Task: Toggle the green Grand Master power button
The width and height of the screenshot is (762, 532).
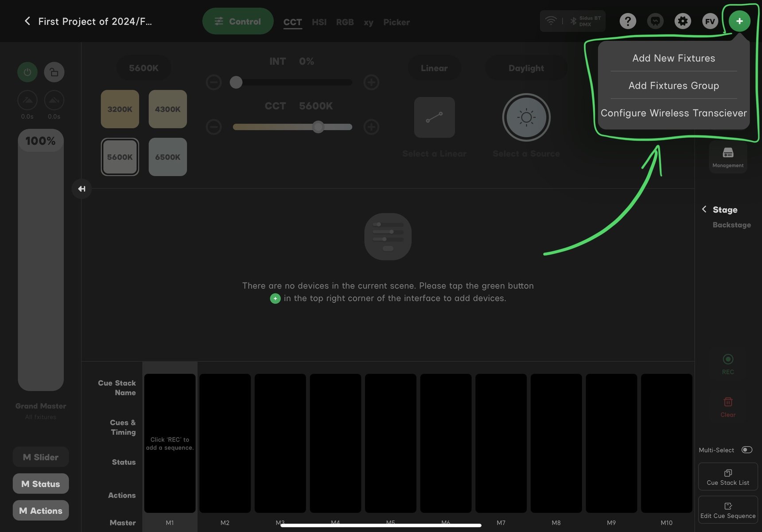Action: [27, 72]
